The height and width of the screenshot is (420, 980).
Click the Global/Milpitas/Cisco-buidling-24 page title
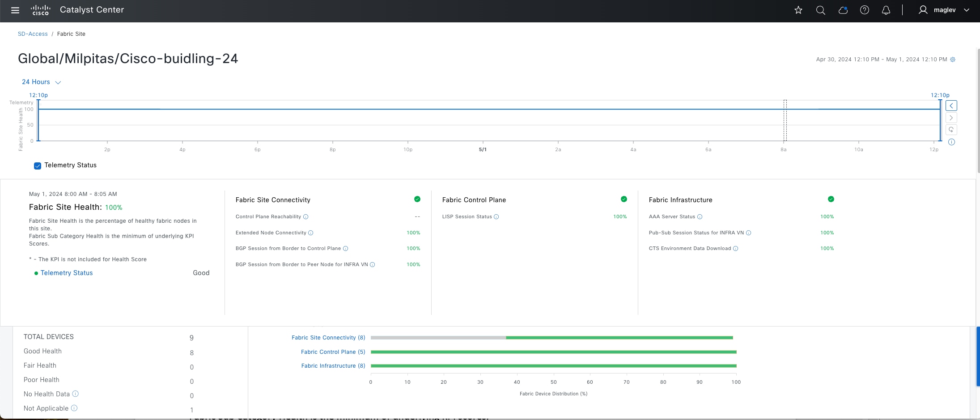pyautogui.click(x=128, y=59)
